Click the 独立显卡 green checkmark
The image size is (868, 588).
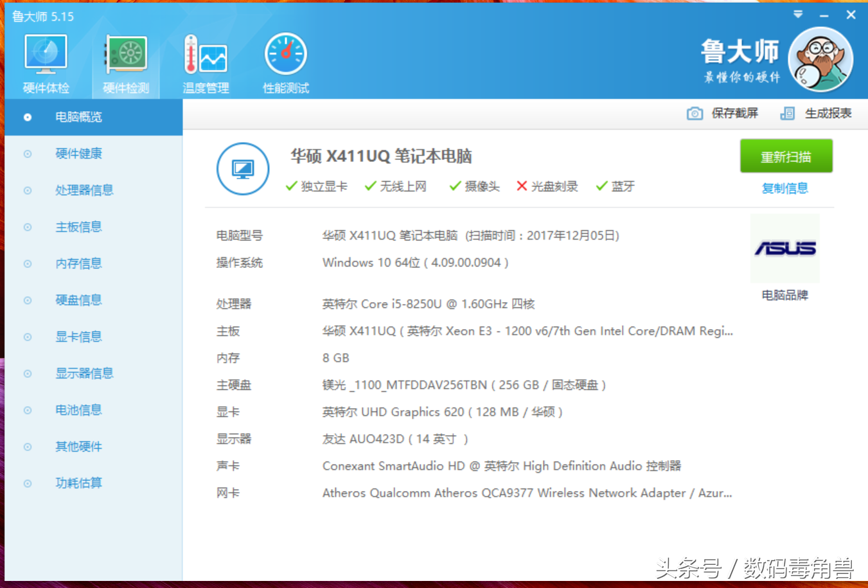[291, 186]
